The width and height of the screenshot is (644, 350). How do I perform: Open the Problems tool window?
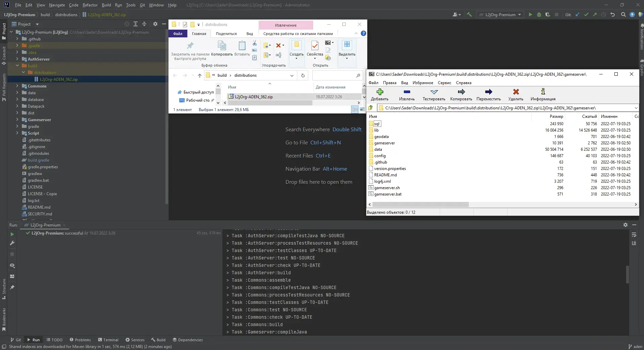[80, 340]
